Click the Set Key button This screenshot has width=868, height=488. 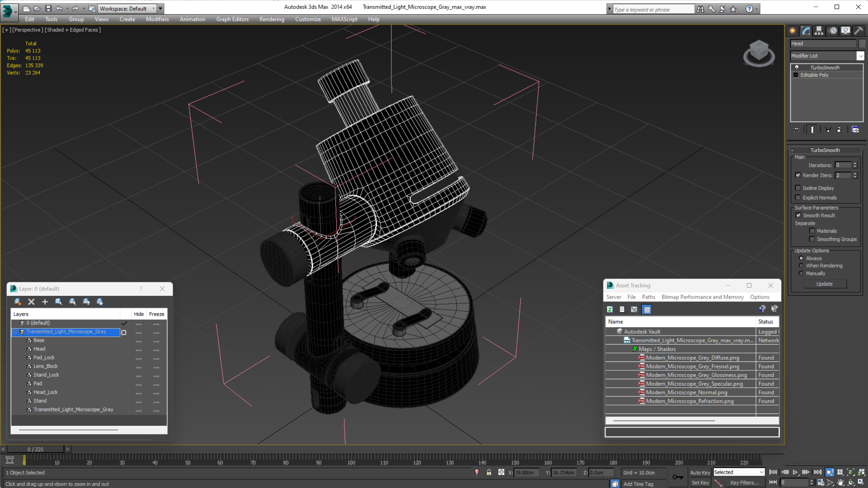[x=700, y=483]
